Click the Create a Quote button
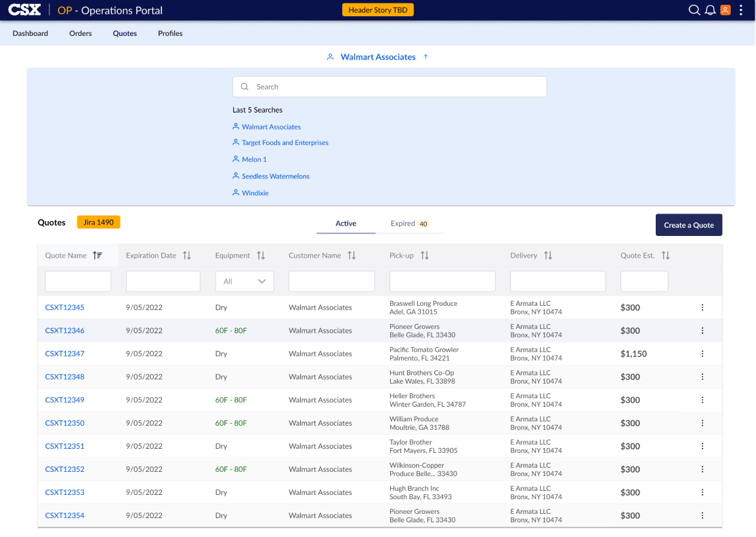756x537 pixels. [688, 225]
